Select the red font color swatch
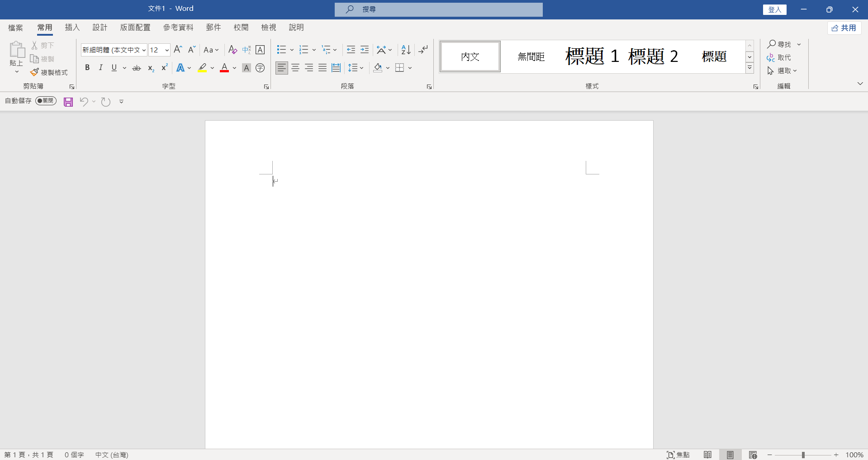The height and width of the screenshot is (460, 868). tap(224, 71)
